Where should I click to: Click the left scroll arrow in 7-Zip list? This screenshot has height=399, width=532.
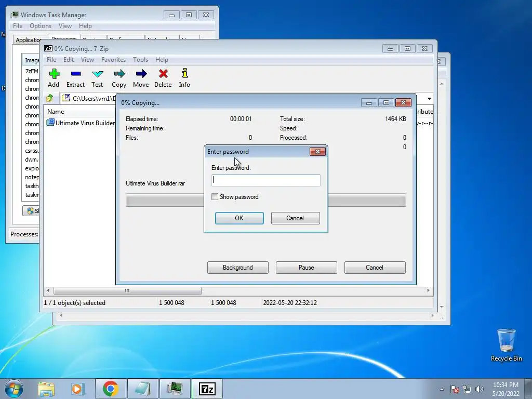click(48, 291)
